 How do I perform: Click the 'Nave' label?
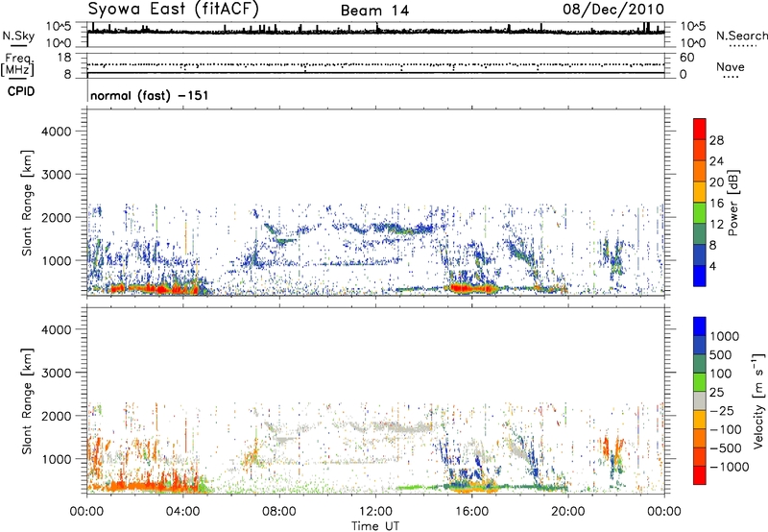[x=731, y=66]
